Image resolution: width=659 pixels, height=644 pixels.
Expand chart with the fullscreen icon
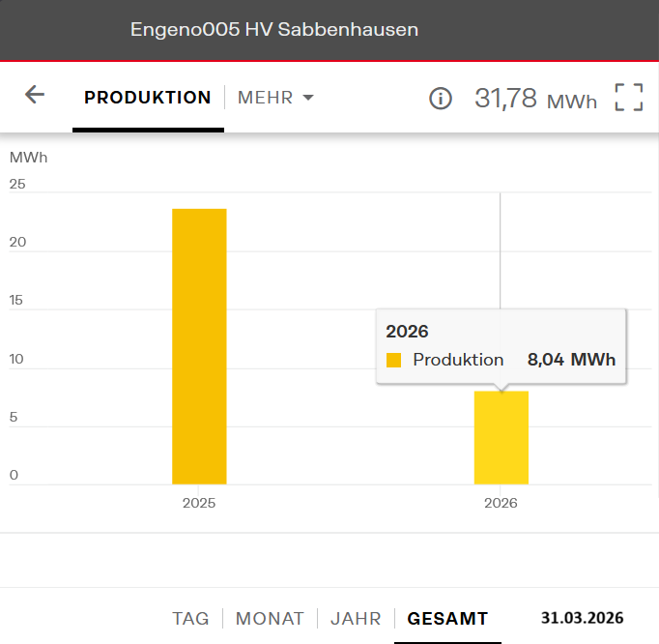coord(628,98)
